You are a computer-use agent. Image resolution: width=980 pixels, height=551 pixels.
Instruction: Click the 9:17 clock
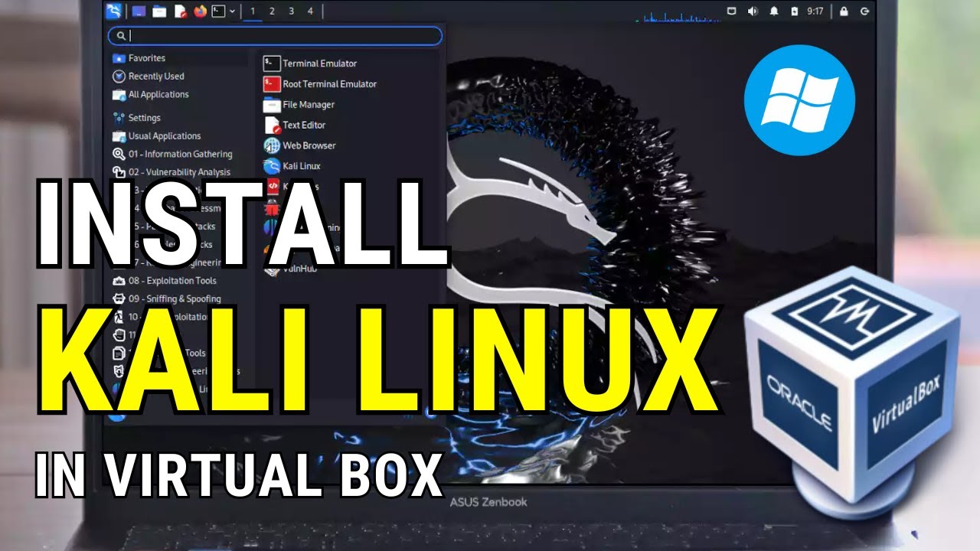pos(815,11)
